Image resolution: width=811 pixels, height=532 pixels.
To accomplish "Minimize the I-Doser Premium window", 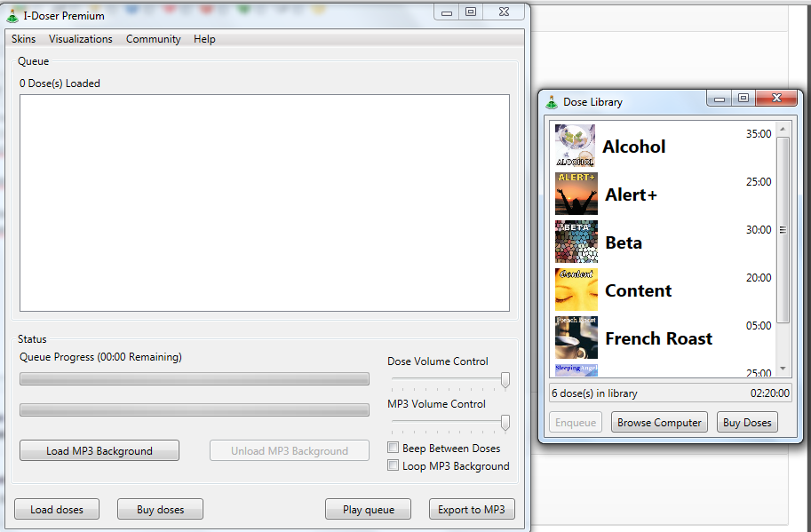I will coord(447,12).
